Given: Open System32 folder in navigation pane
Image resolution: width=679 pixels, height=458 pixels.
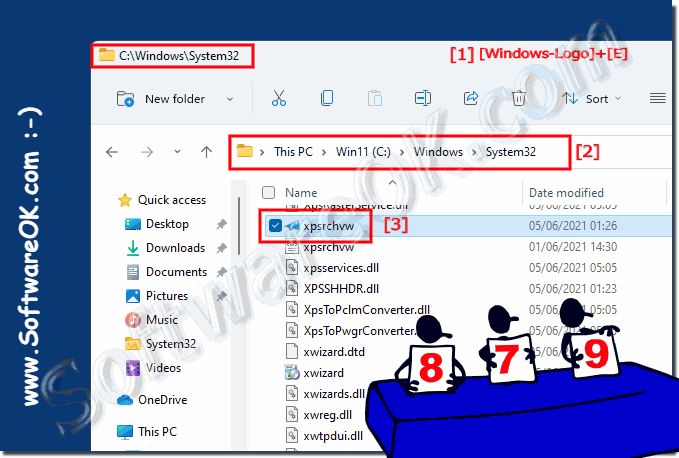Looking at the screenshot, I should click(x=171, y=344).
